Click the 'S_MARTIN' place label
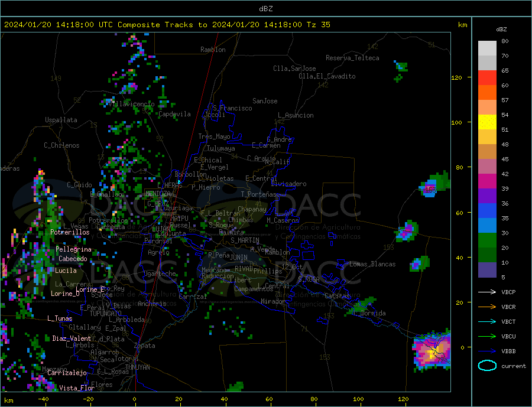The width and height of the screenshot is (532, 407). (x=245, y=240)
